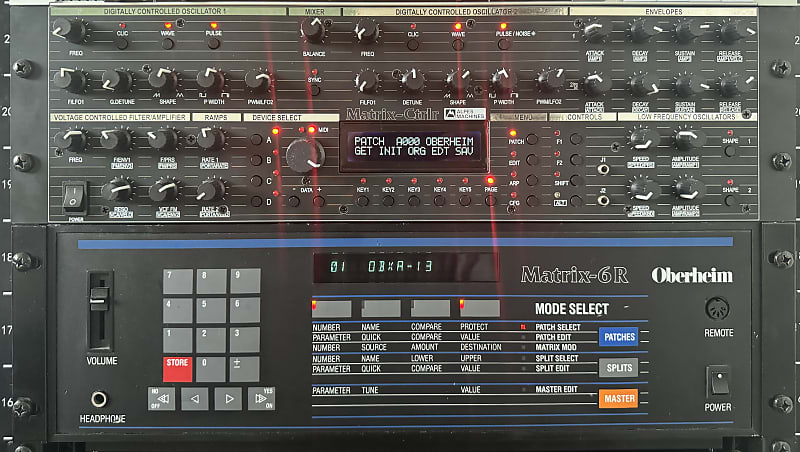Hit the NO/OFF rewind arrow button
Image resolution: width=800 pixels, height=452 pixels.
click(x=161, y=399)
